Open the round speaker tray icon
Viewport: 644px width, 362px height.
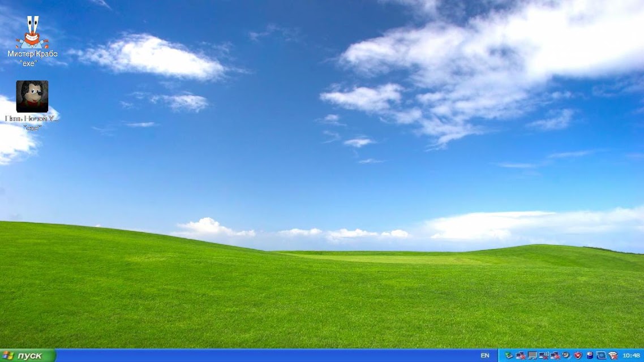[566, 355]
